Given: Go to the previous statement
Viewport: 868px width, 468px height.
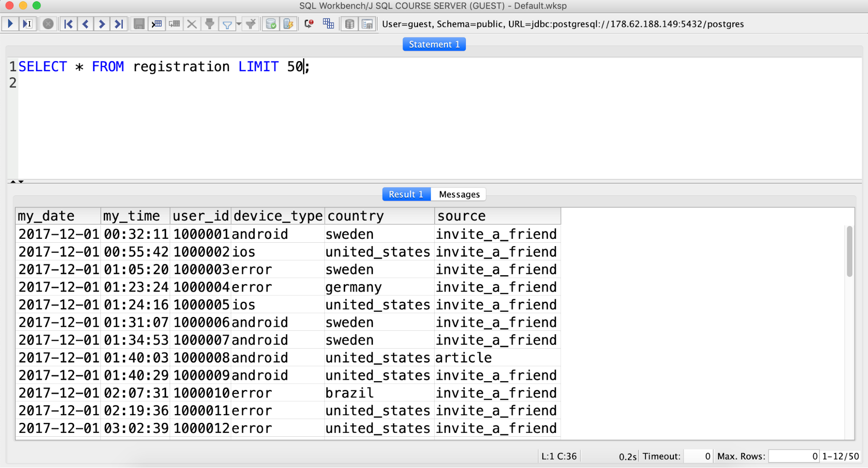Looking at the screenshot, I should 85,24.
